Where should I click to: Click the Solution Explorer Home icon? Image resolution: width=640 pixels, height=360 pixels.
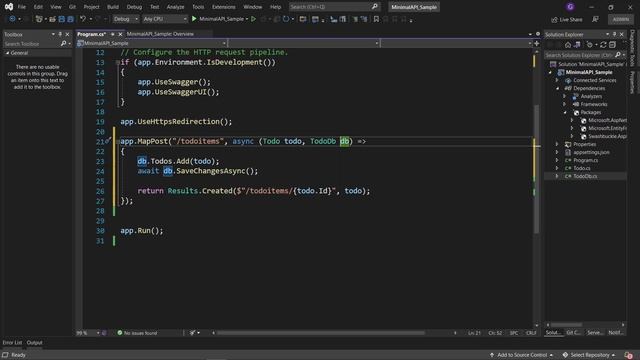[x=568, y=45]
